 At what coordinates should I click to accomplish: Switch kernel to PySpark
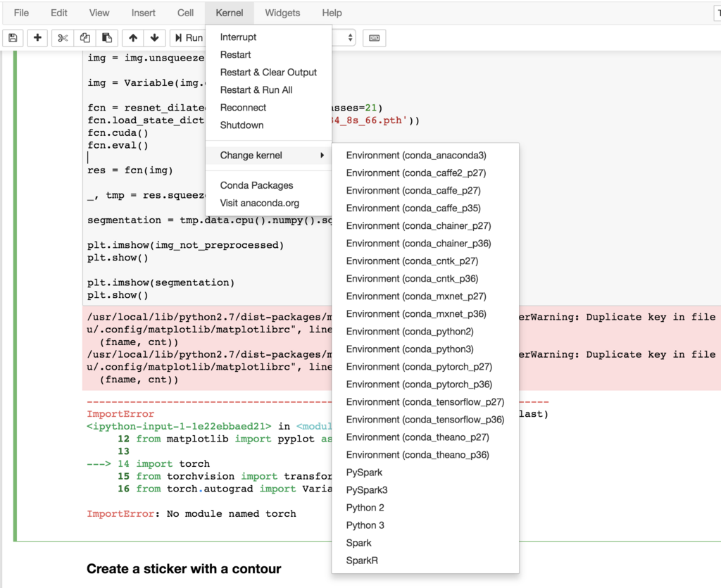pyautogui.click(x=425, y=473)
